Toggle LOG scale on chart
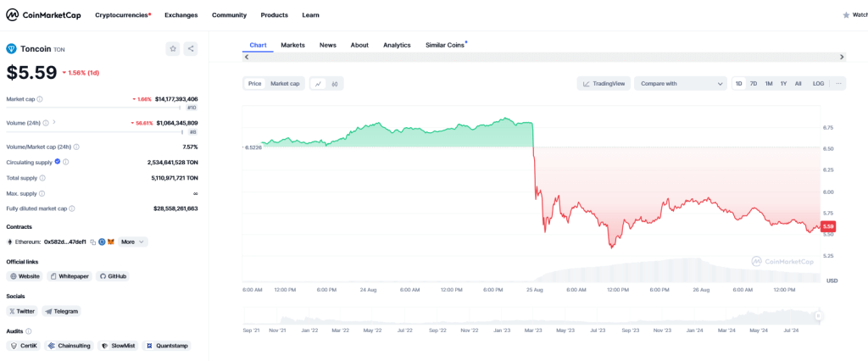The width and height of the screenshot is (868, 361). [818, 84]
